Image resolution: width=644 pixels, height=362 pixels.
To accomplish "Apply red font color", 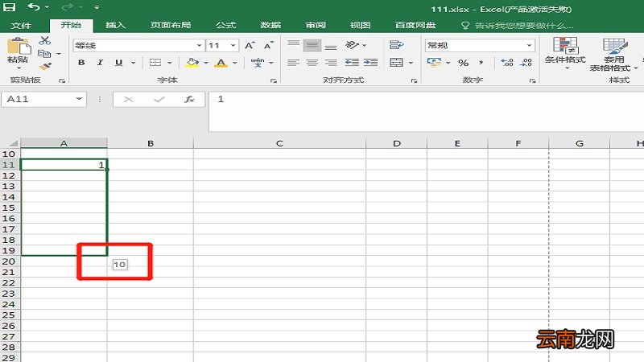I will point(221,63).
